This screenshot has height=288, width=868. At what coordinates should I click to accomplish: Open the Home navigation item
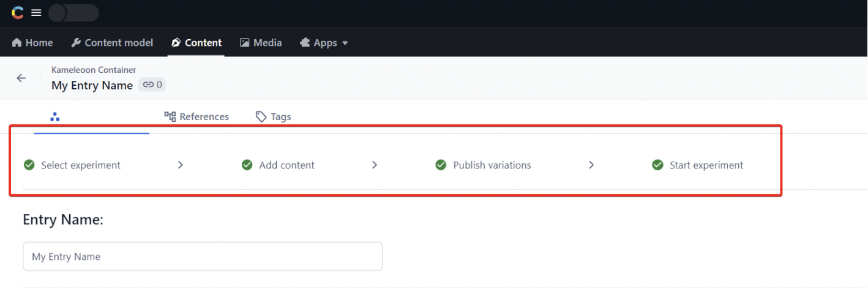coord(32,43)
